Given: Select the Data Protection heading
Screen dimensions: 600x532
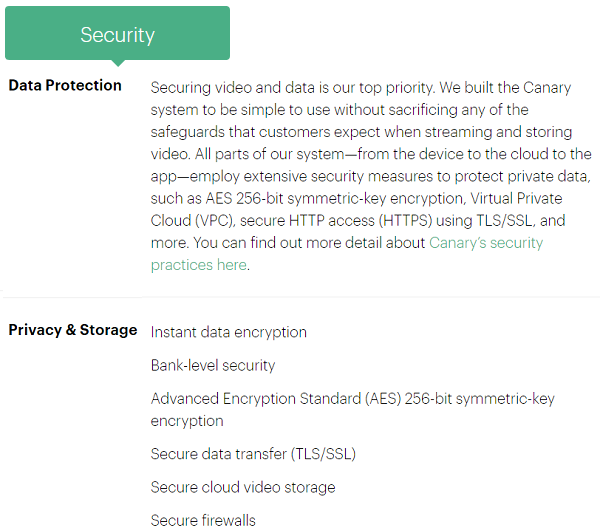Looking at the screenshot, I should [65, 85].
